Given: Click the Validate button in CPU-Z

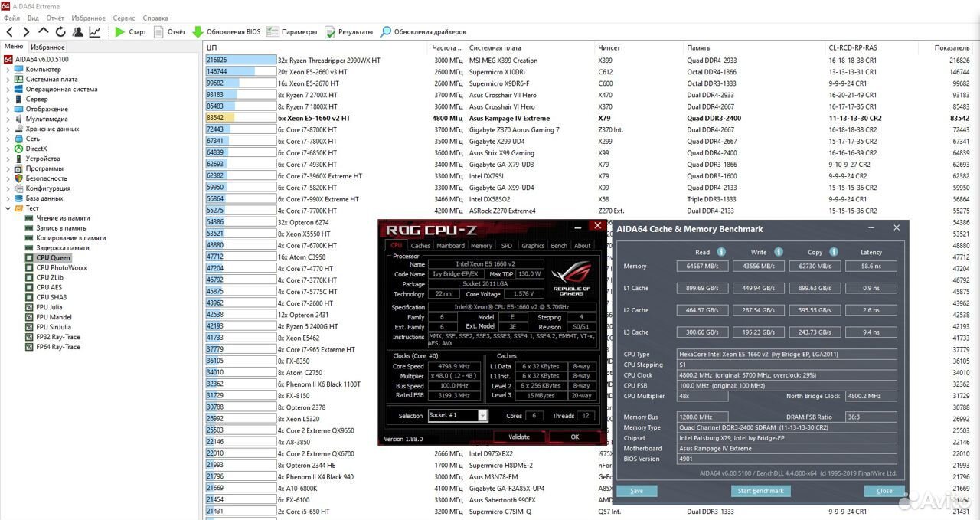Looking at the screenshot, I should [x=519, y=437].
